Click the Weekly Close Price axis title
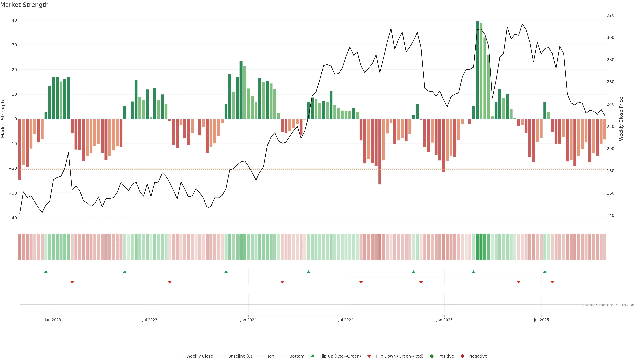The width and height of the screenshot is (644, 362). (621, 119)
